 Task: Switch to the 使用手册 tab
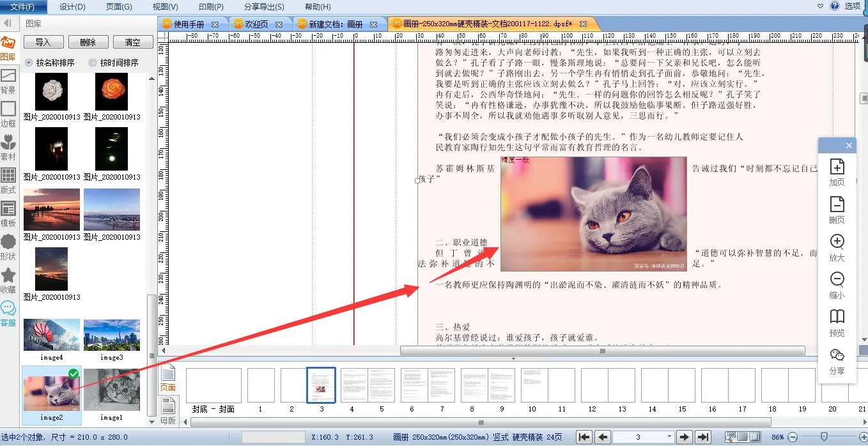(189, 24)
